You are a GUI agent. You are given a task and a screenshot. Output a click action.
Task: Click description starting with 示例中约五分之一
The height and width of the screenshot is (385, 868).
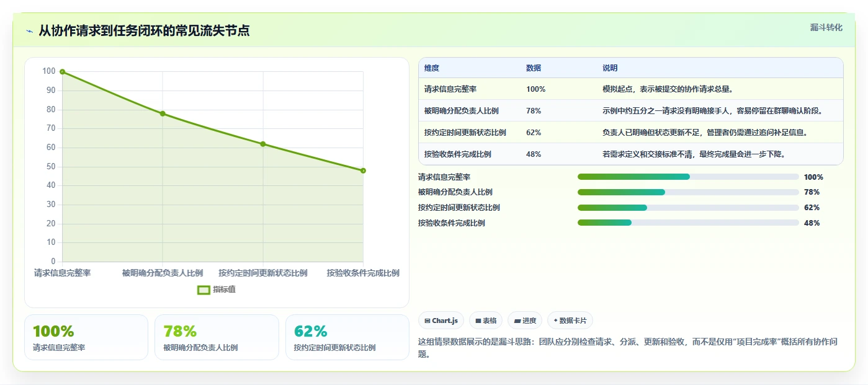coord(713,111)
